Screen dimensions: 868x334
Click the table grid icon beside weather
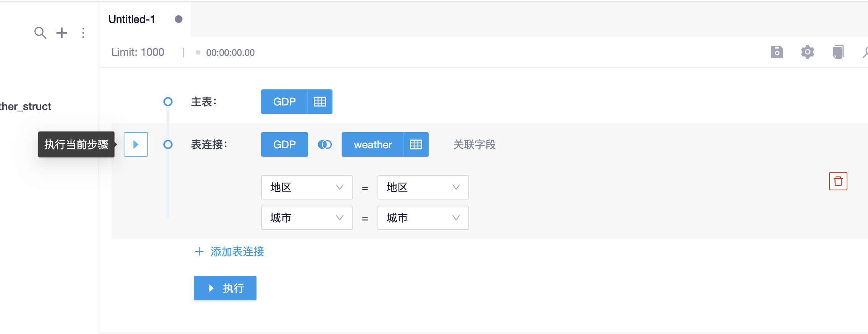pyautogui.click(x=416, y=144)
